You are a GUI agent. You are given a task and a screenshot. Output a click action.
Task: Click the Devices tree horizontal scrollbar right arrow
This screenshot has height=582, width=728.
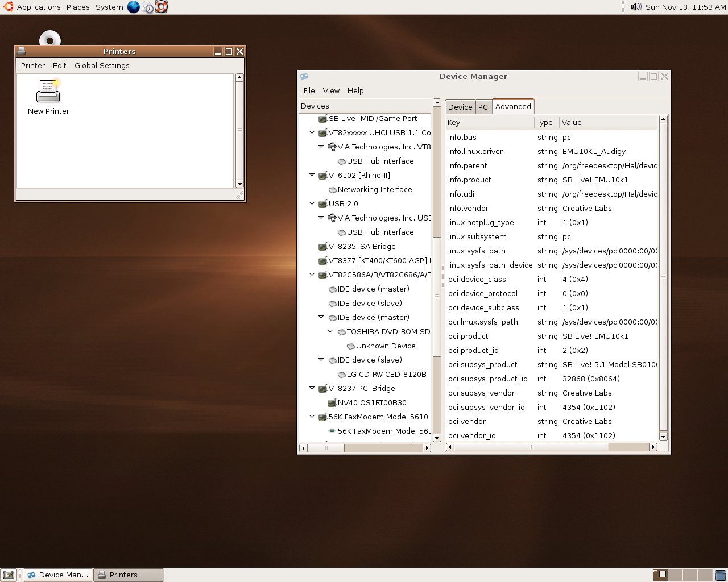427,448
